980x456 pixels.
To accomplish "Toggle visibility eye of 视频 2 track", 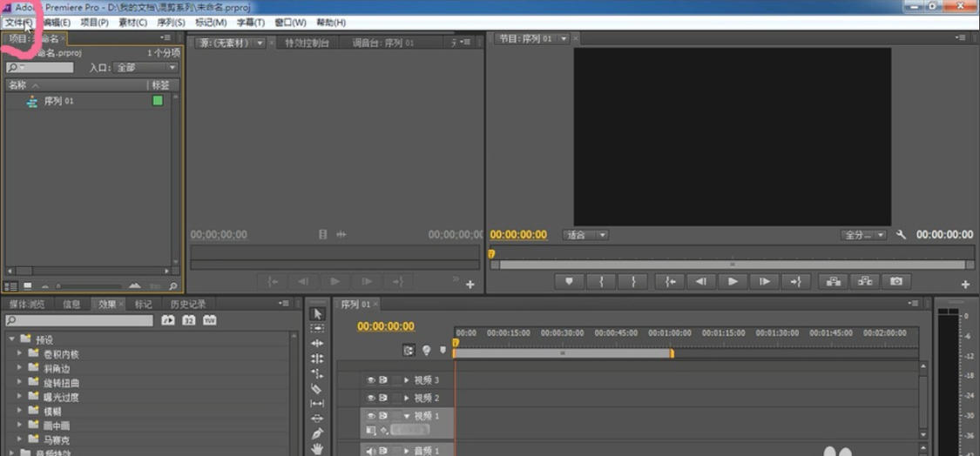I will [x=370, y=398].
